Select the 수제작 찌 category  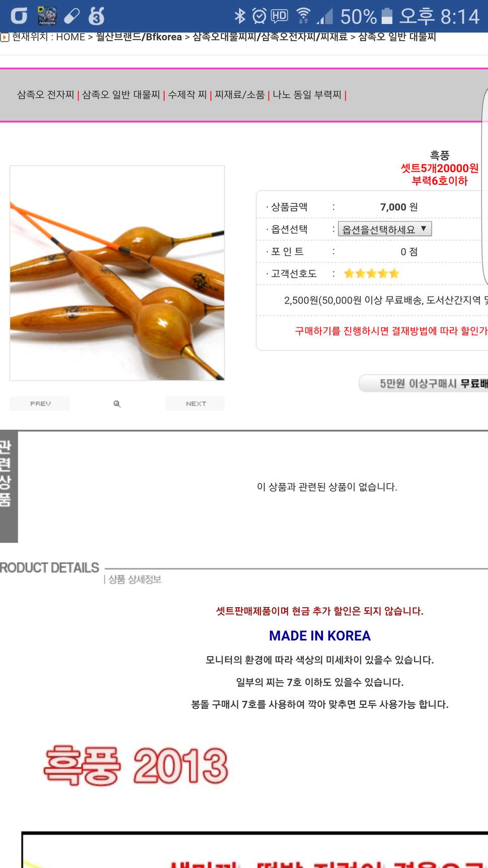(187, 95)
